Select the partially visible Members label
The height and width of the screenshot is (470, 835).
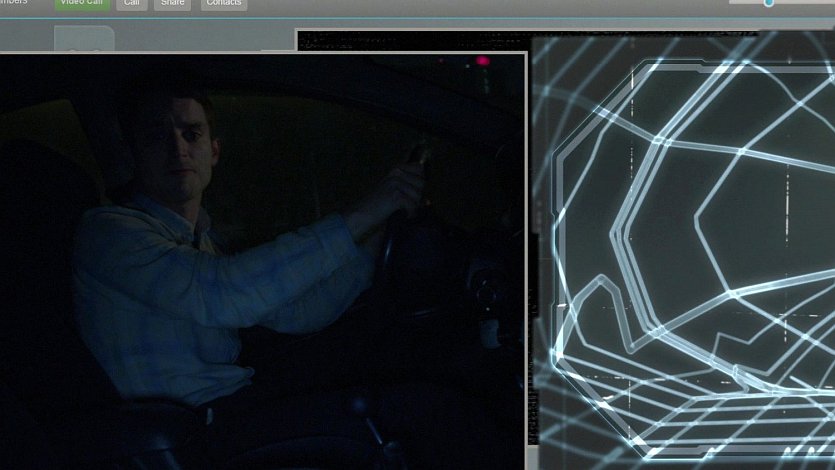14,3
